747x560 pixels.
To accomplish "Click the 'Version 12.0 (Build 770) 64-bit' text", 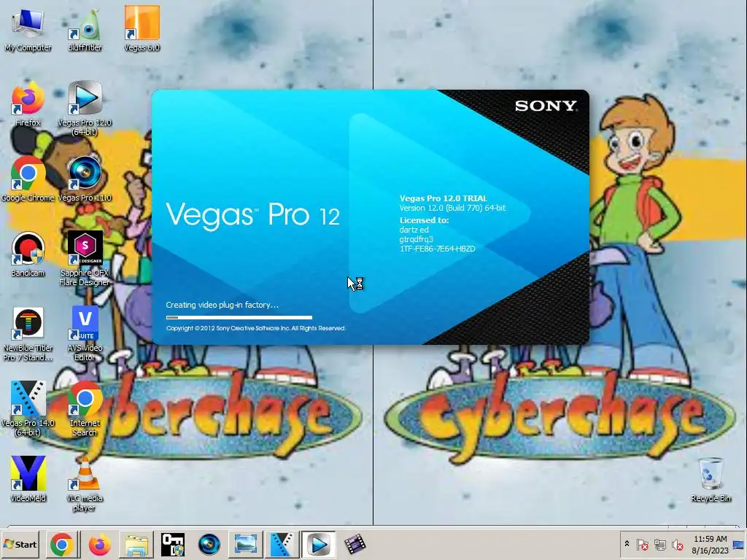I will click(x=452, y=208).
